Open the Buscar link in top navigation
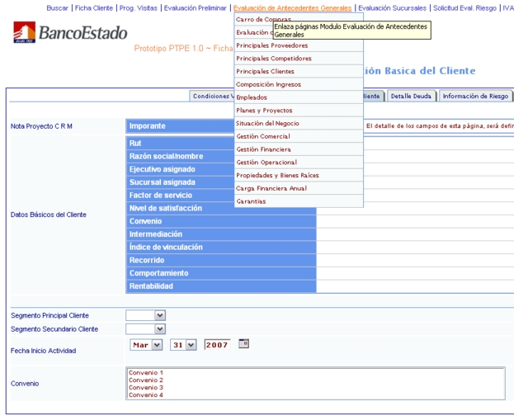Screen dimensions: 514x420 (x=57, y=7)
